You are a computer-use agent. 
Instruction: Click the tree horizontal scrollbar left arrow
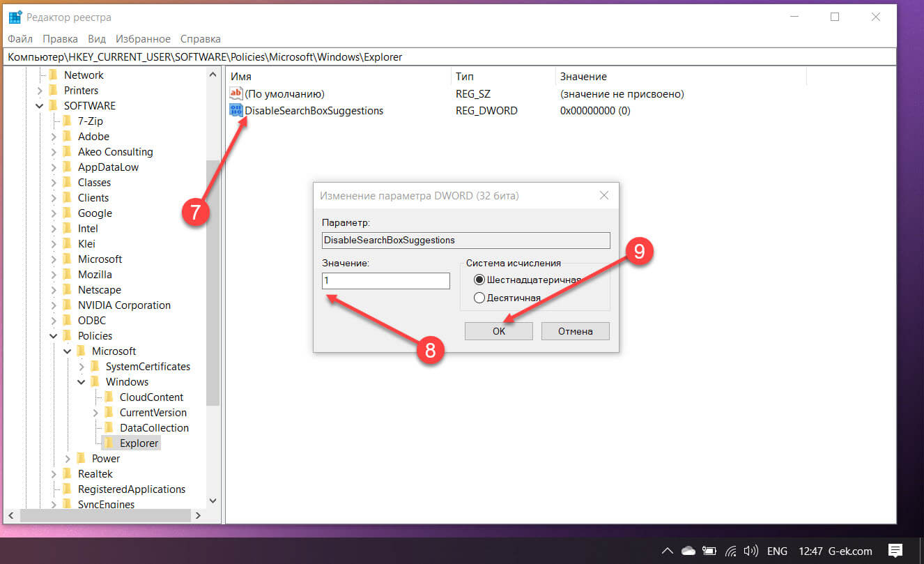[10, 516]
